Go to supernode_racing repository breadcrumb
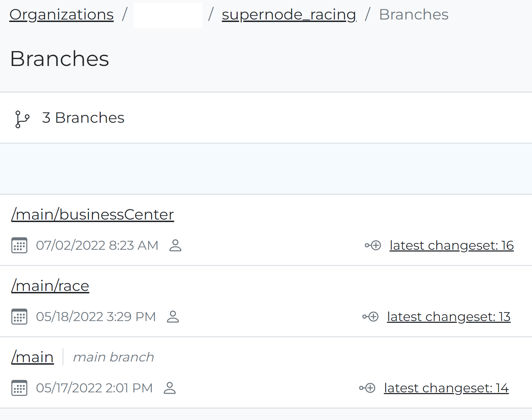Image resolution: width=532 pixels, height=420 pixels. tap(289, 15)
